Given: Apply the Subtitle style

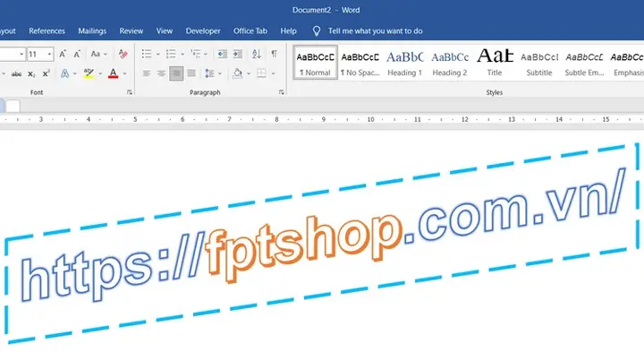Looking at the screenshot, I should pos(539,63).
